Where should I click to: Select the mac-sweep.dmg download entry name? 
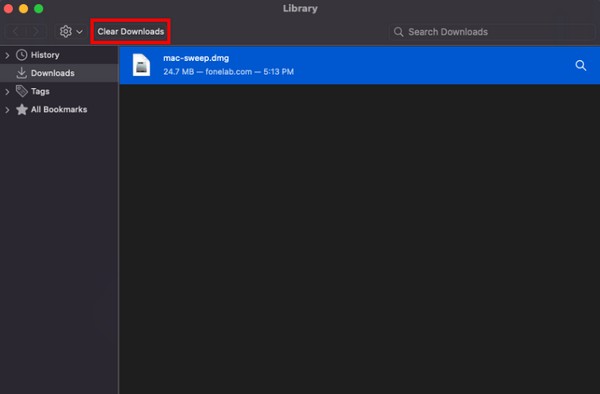196,58
